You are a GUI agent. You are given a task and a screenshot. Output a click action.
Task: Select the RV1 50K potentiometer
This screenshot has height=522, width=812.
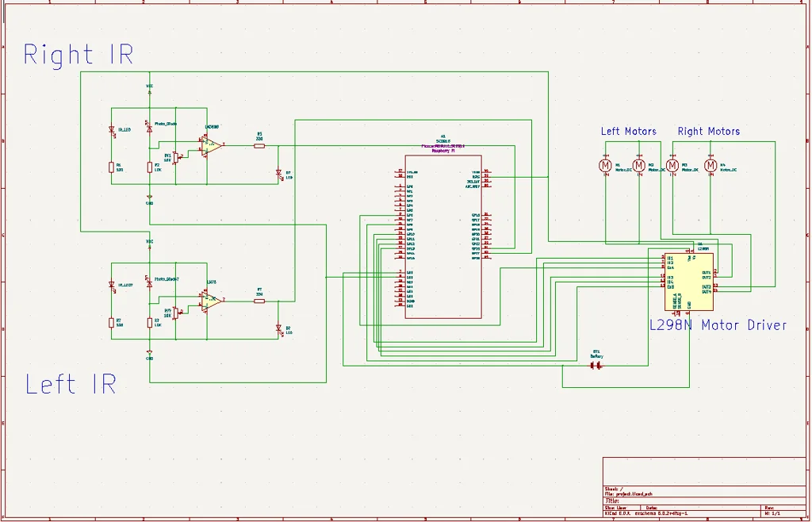pyautogui.click(x=175, y=157)
